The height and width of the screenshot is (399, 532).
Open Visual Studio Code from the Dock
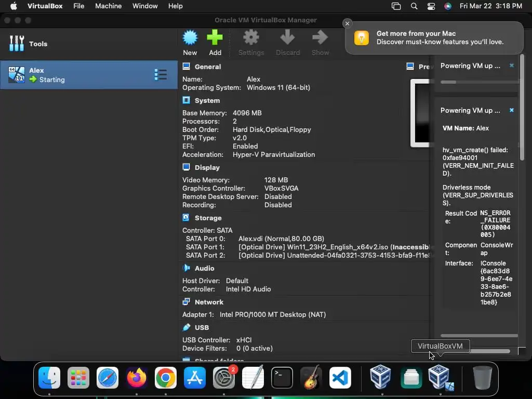click(x=340, y=378)
